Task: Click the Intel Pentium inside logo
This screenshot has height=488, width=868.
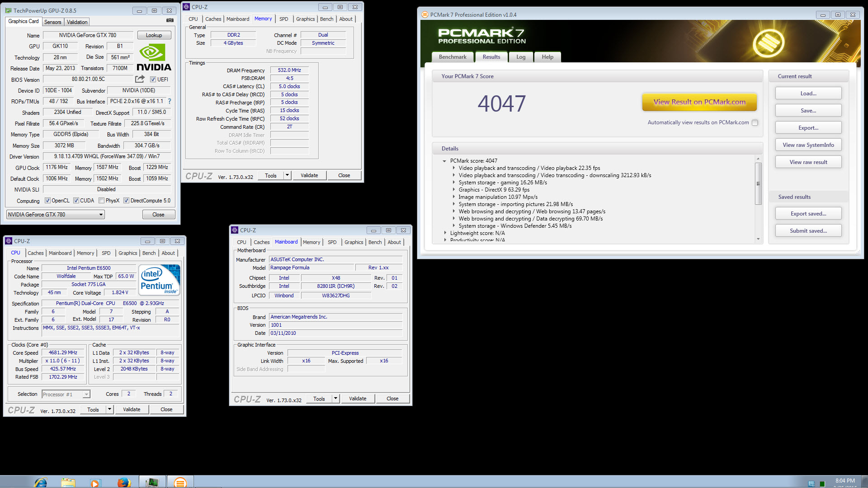Action: point(160,280)
